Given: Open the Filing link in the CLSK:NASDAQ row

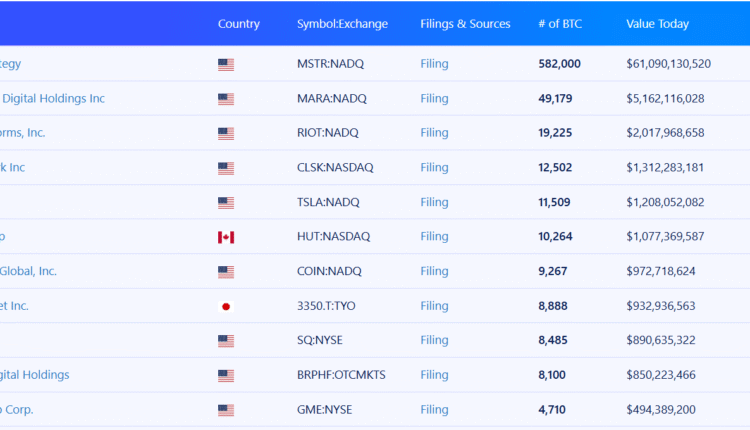Looking at the screenshot, I should click(434, 168).
